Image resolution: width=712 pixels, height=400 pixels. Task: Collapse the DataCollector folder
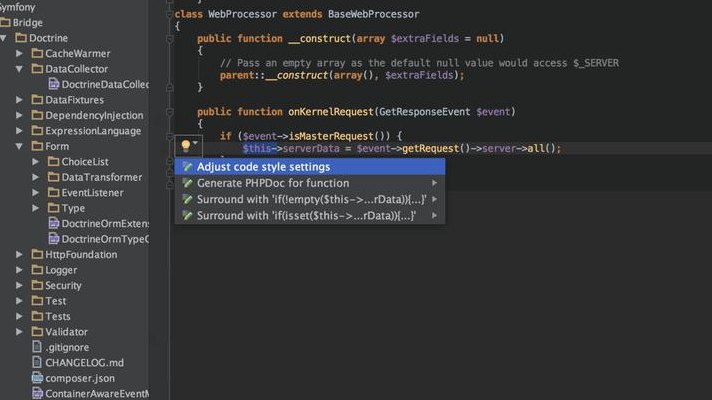click(20, 69)
